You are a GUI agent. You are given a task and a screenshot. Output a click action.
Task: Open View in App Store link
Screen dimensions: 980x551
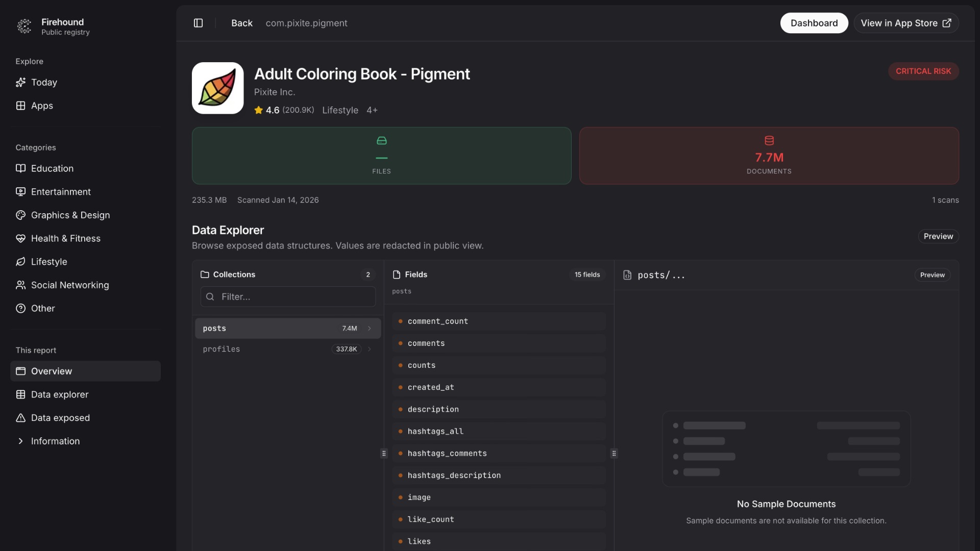click(x=905, y=23)
